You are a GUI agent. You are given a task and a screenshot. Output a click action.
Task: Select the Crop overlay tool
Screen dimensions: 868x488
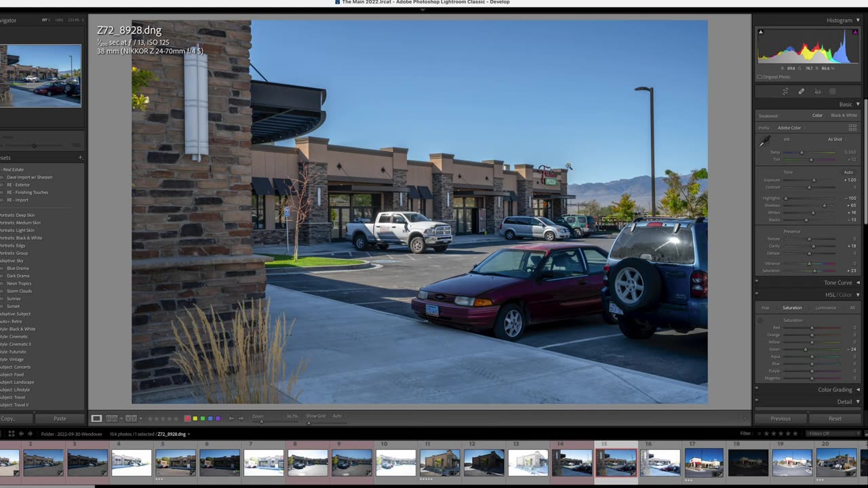click(x=785, y=91)
